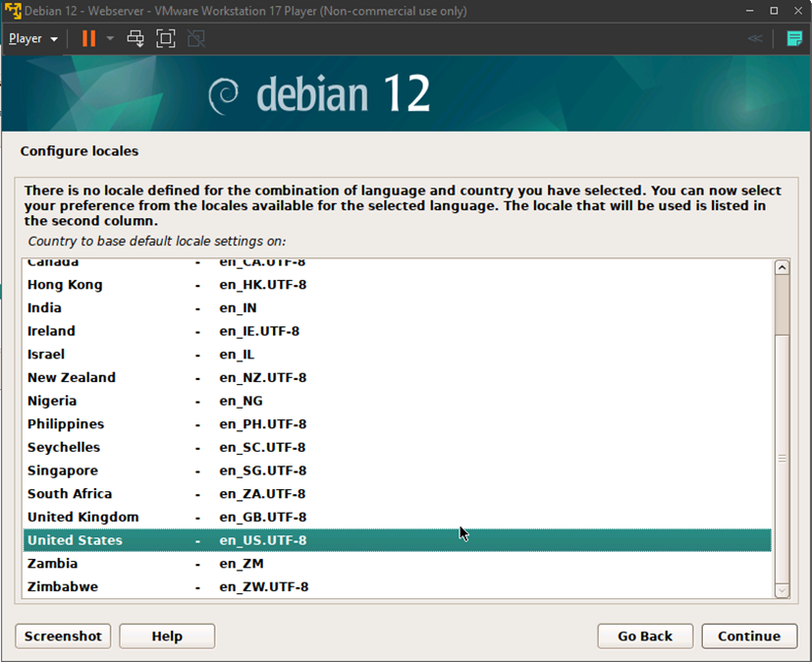The image size is (812, 662).
Task: Collapse the VMware toolbar with the chevrons
Action: tap(754, 38)
